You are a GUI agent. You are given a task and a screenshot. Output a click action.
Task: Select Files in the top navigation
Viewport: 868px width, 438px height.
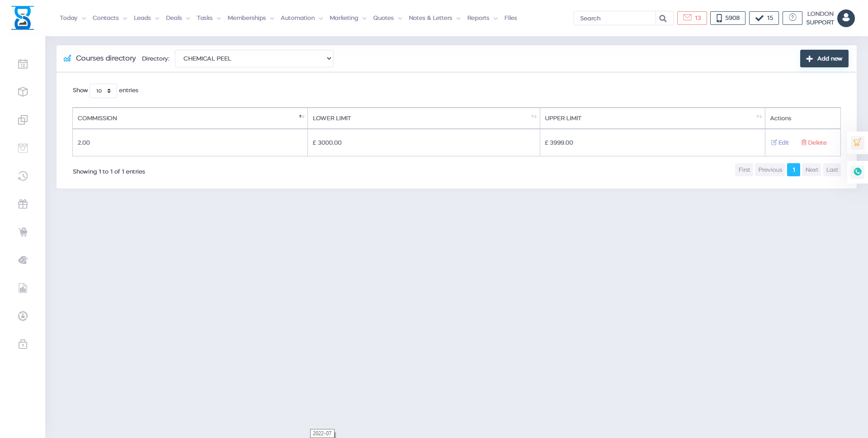click(510, 18)
